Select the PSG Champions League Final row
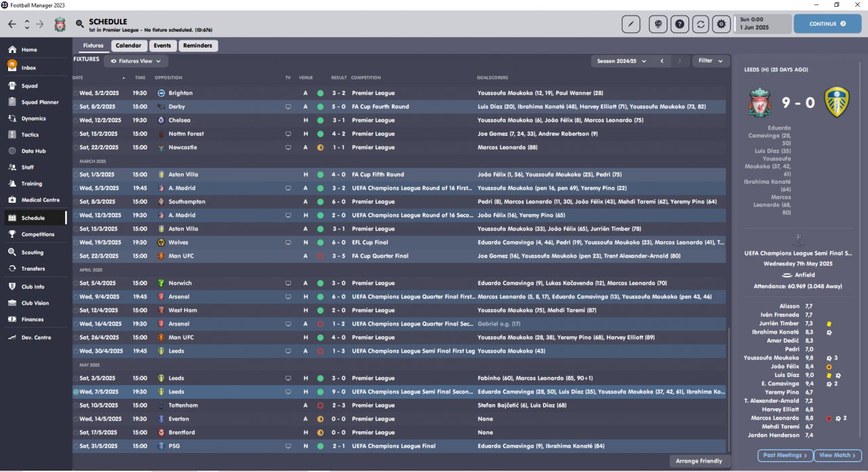This screenshot has width=868, height=472. (x=399, y=446)
